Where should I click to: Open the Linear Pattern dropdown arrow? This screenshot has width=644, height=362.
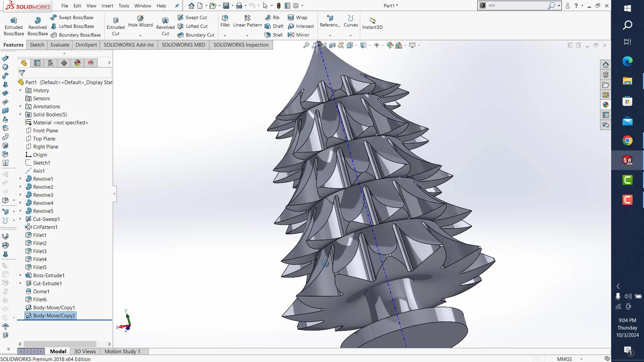(x=247, y=36)
